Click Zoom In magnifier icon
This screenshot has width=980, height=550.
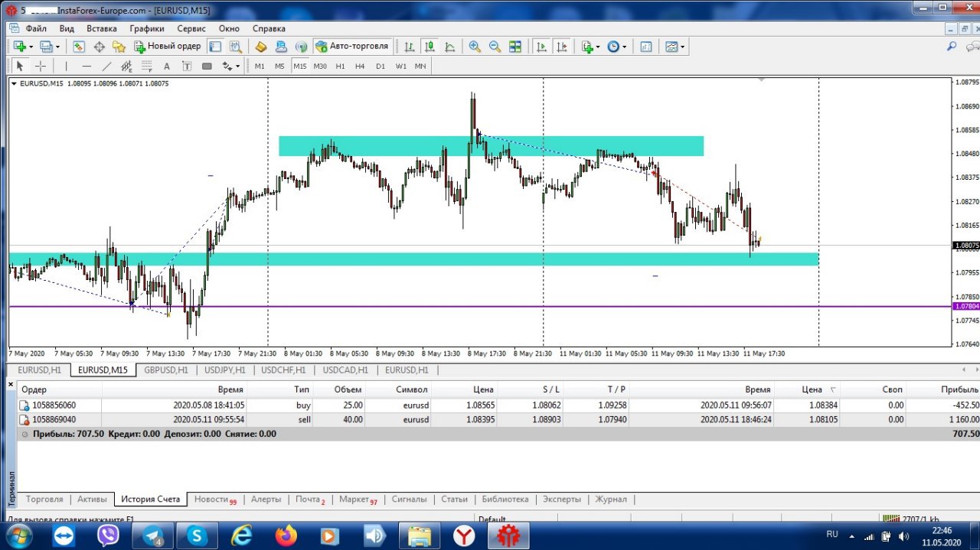click(x=475, y=47)
